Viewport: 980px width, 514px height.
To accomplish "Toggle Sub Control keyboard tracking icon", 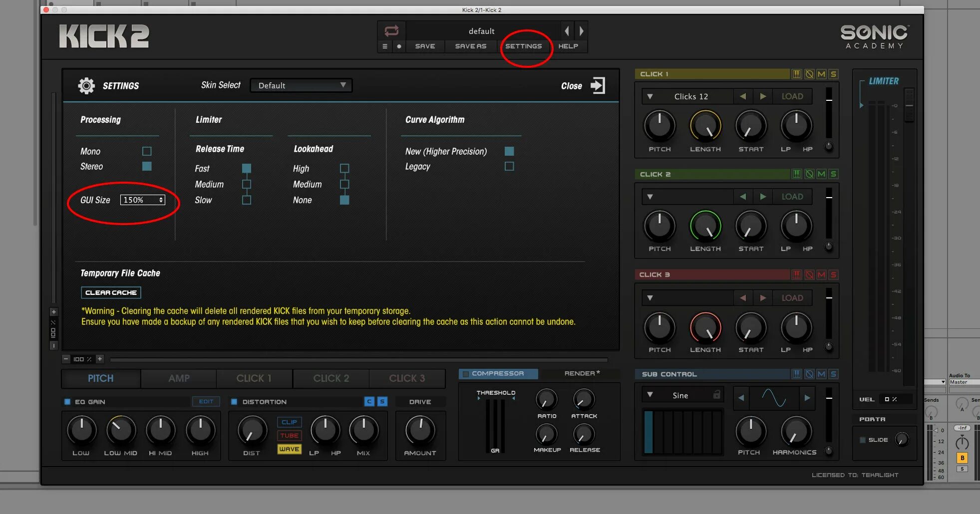I will [x=797, y=374].
